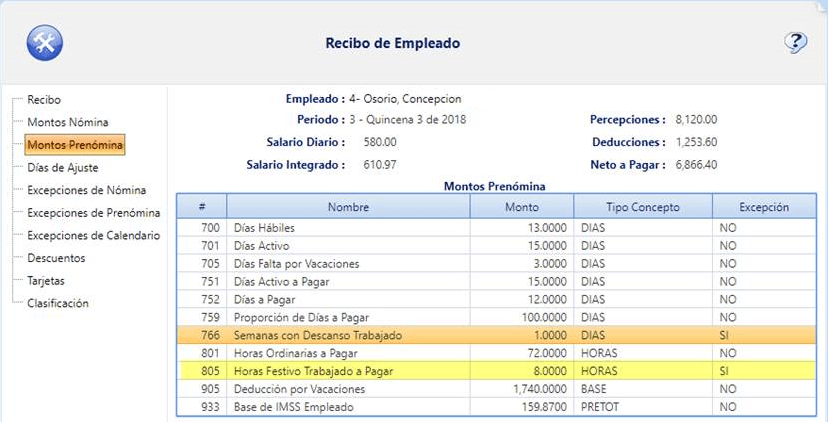828x422 pixels.
Task: Go to Excepciones de Prenómina
Action: point(94,213)
